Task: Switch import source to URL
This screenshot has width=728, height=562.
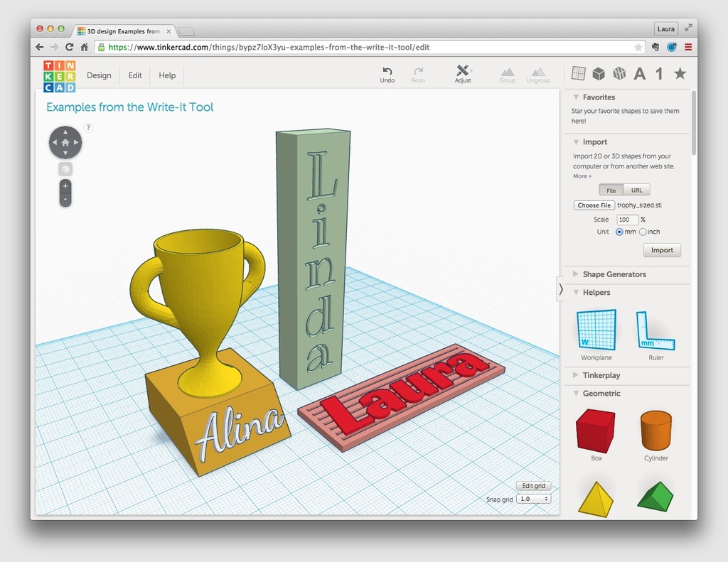Action: pos(636,190)
